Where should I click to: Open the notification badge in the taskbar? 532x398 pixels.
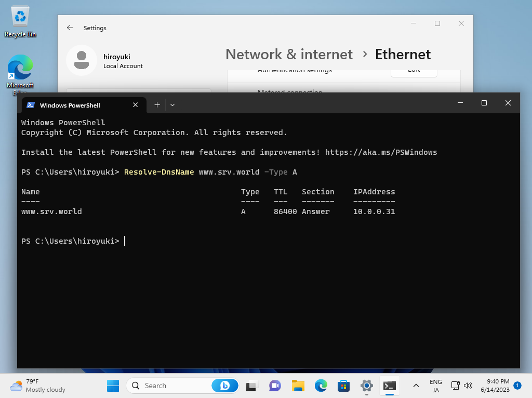coord(517,386)
